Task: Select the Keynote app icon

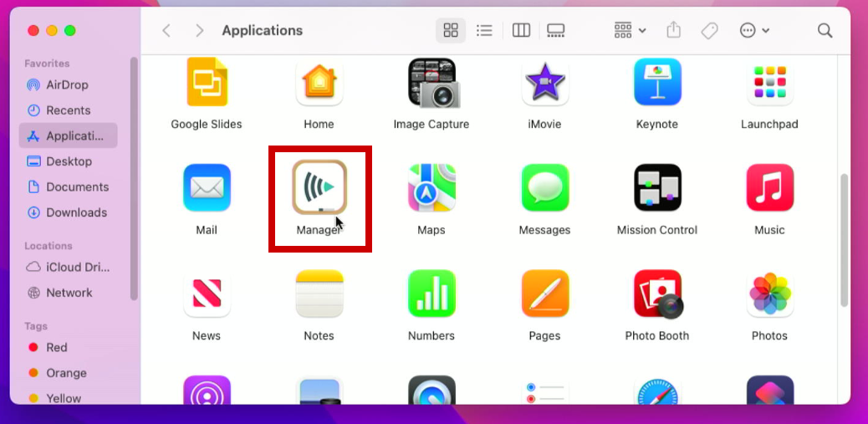Action: click(x=657, y=82)
